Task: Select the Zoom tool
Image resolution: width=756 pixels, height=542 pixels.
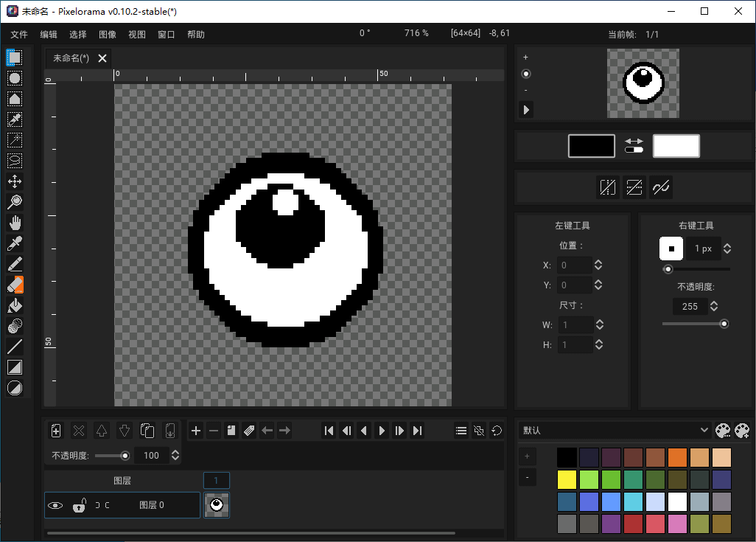Action: 13,201
